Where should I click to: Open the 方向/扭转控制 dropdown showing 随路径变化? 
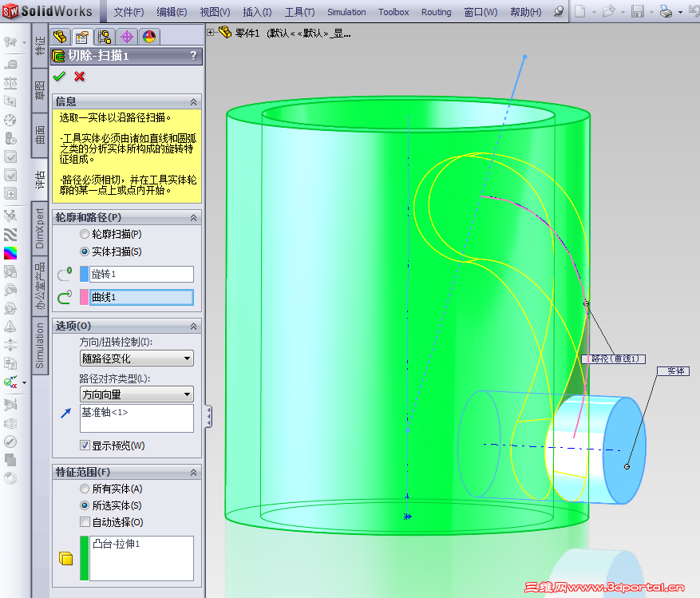click(x=136, y=358)
